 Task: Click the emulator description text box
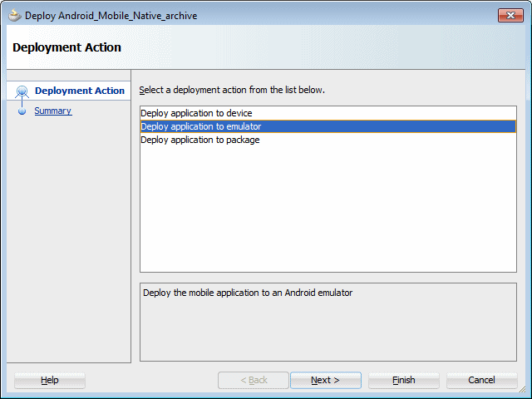click(328, 321)
